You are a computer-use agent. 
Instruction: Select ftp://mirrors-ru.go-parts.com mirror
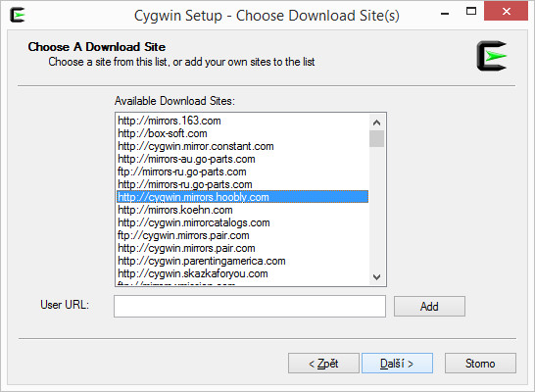[243, 171]
